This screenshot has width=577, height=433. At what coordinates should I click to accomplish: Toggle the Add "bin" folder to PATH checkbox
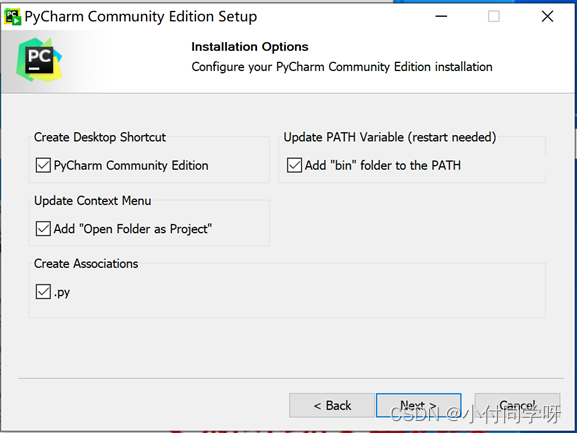point(294,165)
